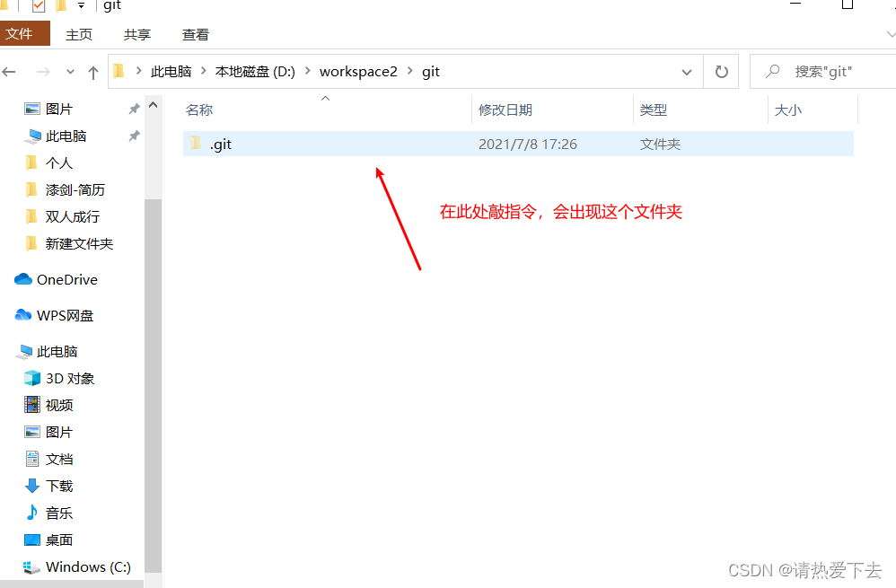Click the 视频 film icon

(x=32, y=405)
